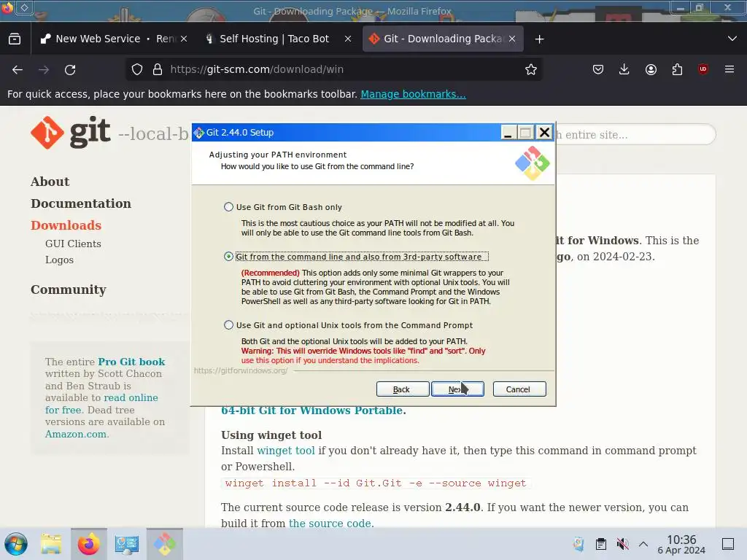Close the Git Downloading Package tab

(x=511, y=39)
